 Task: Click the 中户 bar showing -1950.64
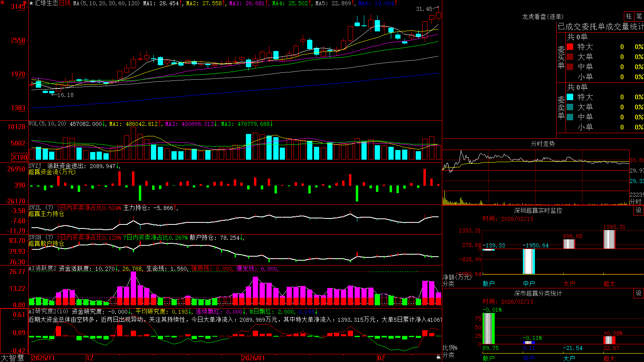coord(529,261)
